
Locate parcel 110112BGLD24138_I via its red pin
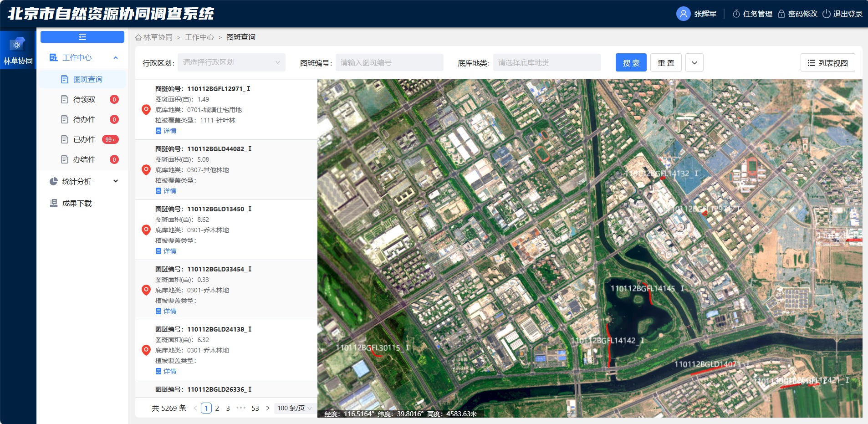coord(146,350)
